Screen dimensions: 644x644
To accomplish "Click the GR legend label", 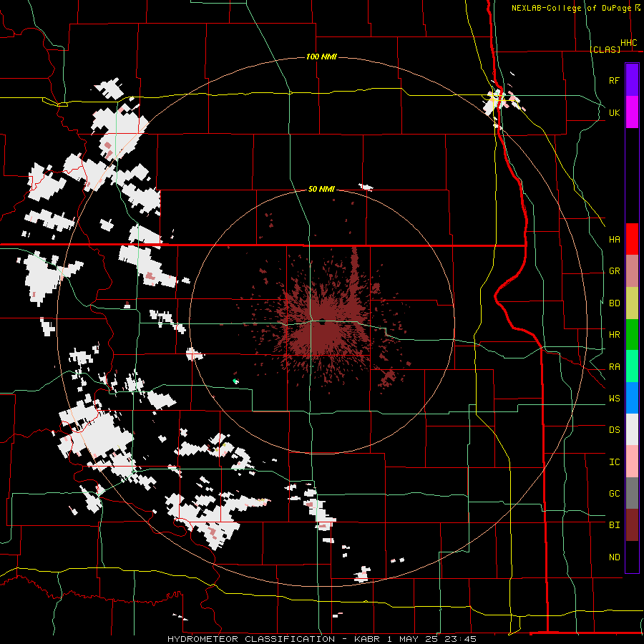I will pyautogui.click(x=614, y=271).
